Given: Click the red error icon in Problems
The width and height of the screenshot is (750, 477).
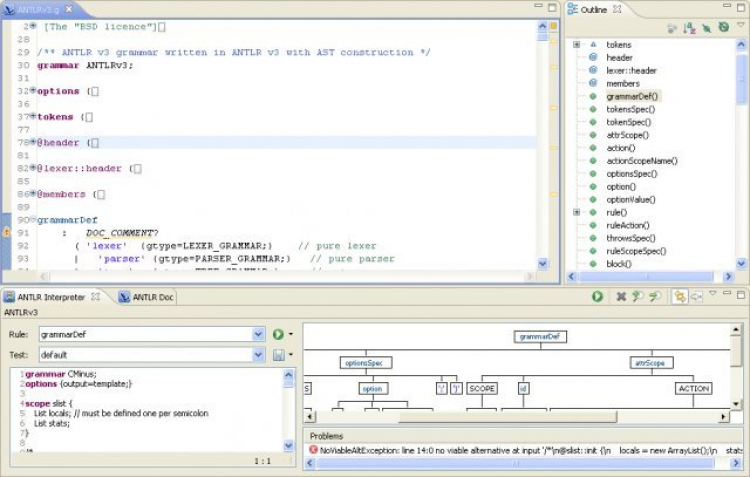Looking at the screenshot, I should point(313,450).
